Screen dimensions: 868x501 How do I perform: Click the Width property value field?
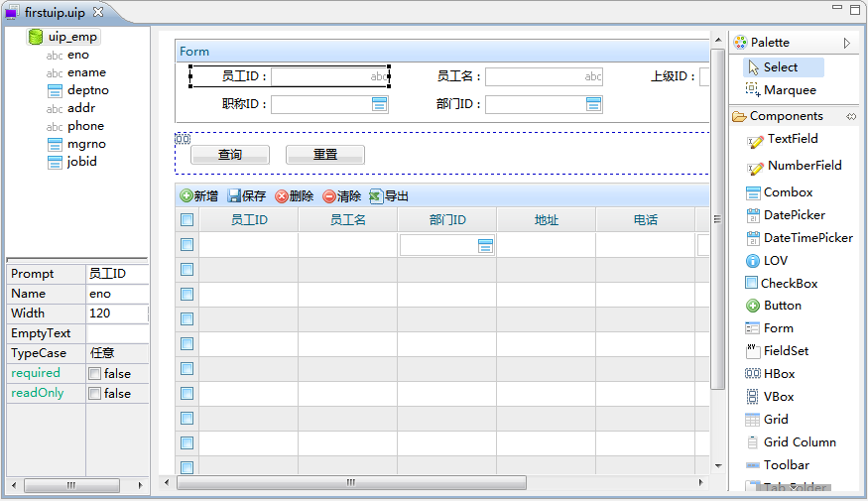117,313
